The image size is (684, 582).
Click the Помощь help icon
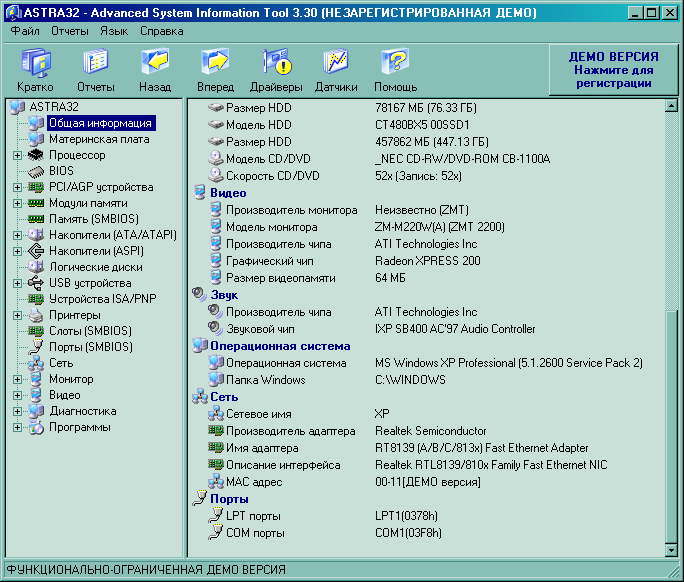[395, 62]
